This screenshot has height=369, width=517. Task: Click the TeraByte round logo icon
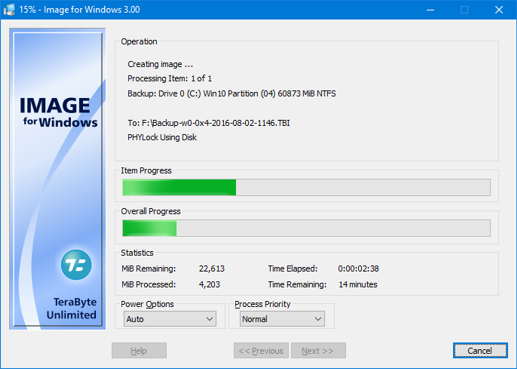[x=76, y=265]
